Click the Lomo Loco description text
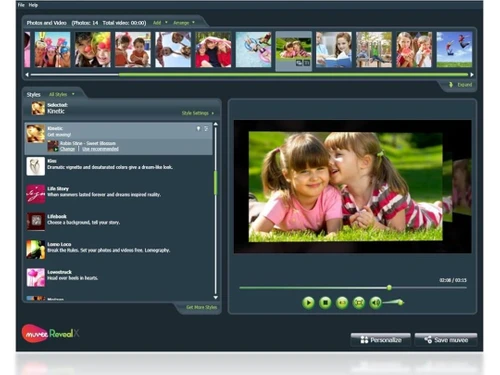500x375 pixels. point(109,250)
